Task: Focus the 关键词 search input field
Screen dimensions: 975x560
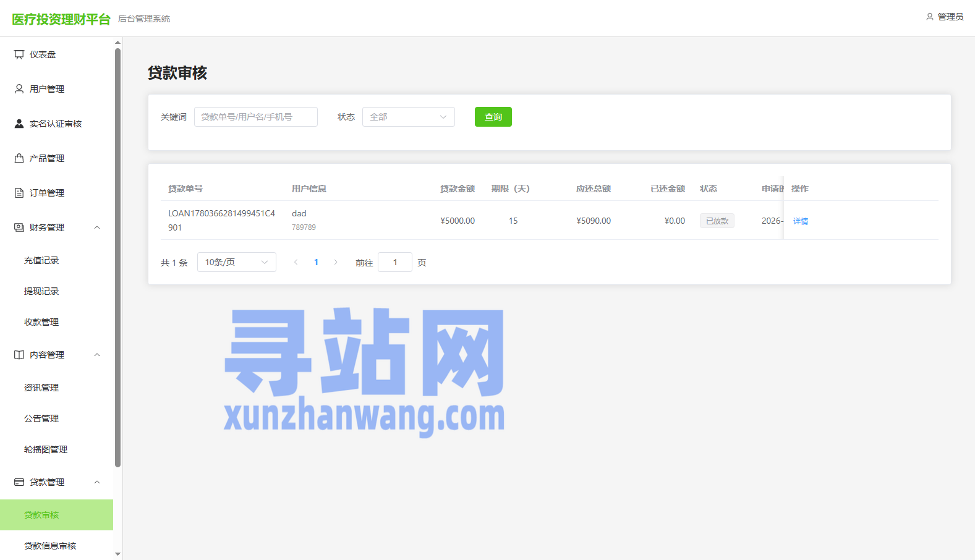Action: [x=256, y=117]
